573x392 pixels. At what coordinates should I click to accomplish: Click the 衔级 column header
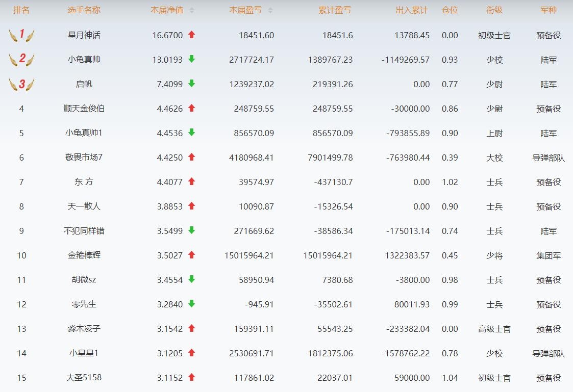[494, 10]
